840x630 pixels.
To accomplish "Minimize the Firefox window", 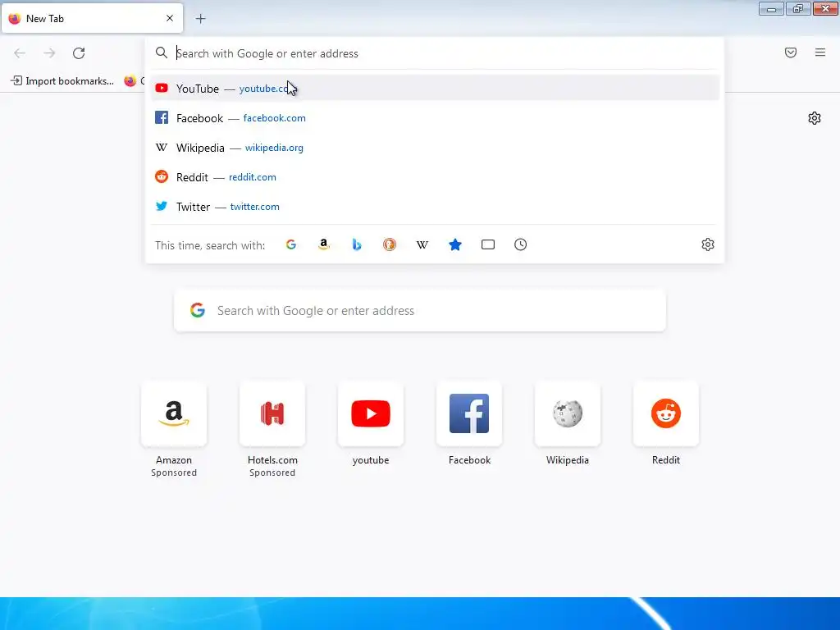I will (771, 9).
